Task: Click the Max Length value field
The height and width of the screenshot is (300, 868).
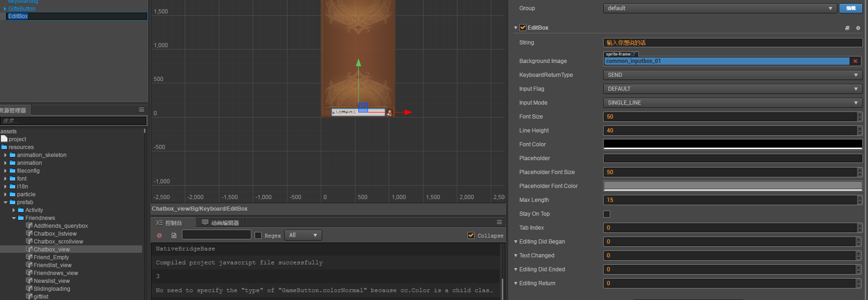Action: [x=730, y=200]
